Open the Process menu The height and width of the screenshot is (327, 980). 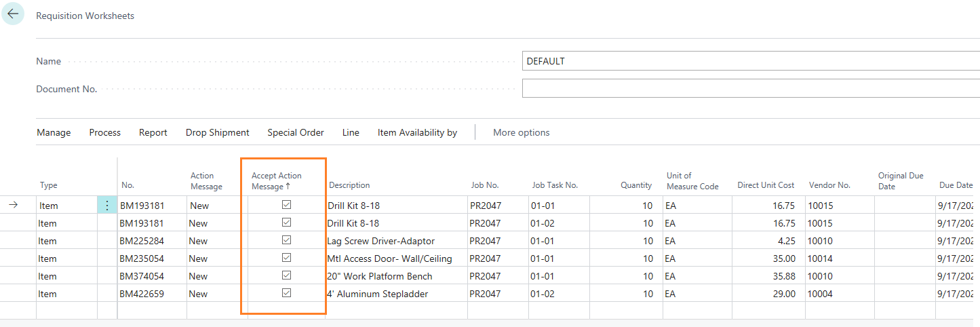point(104,133)
